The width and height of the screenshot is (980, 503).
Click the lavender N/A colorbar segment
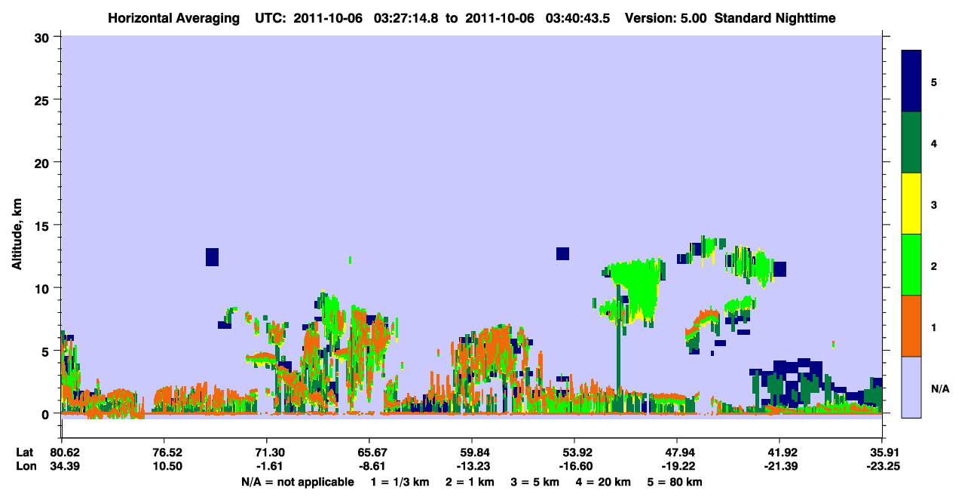point(911,386)
